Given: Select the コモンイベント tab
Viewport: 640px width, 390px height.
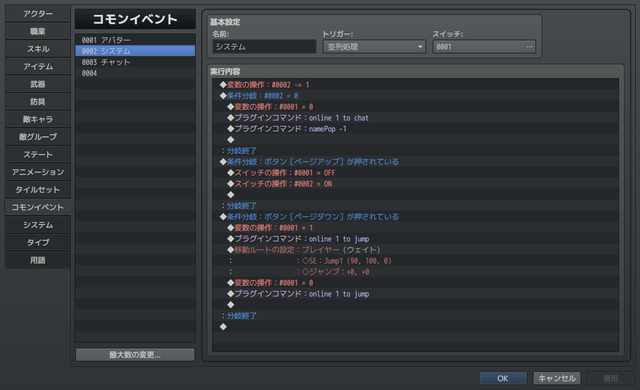Looking at the screenshot, I should (38, 207).
